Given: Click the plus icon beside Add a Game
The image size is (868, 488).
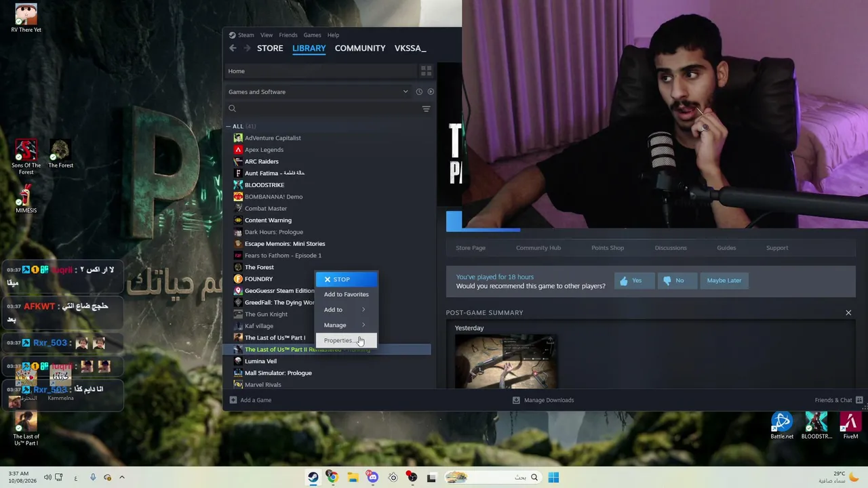Looking at the screenshot, I should pyautogui.click(x=233, y=400).
